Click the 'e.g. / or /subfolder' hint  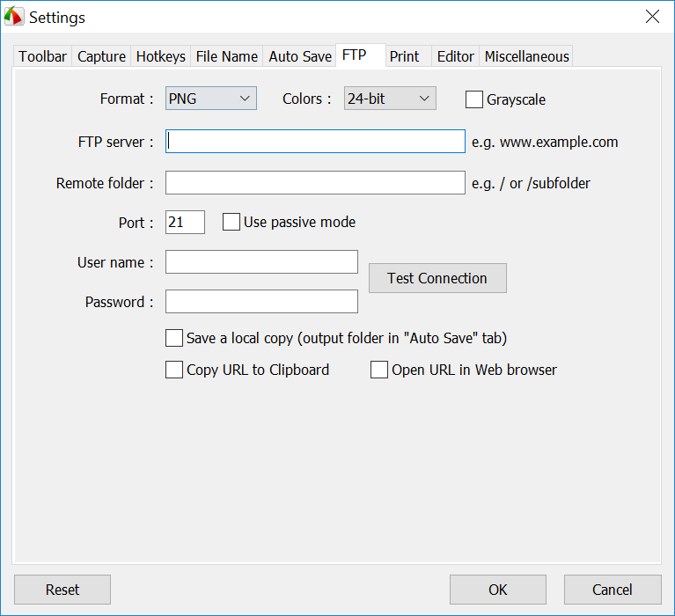pyautogui.click(x=531, y=183)
